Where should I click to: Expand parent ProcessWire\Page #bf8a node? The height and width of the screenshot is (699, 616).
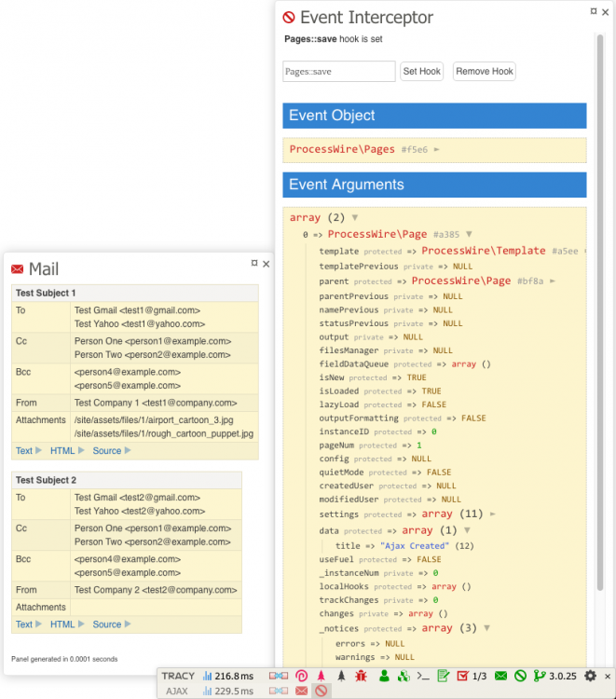[x=553, y=281]
